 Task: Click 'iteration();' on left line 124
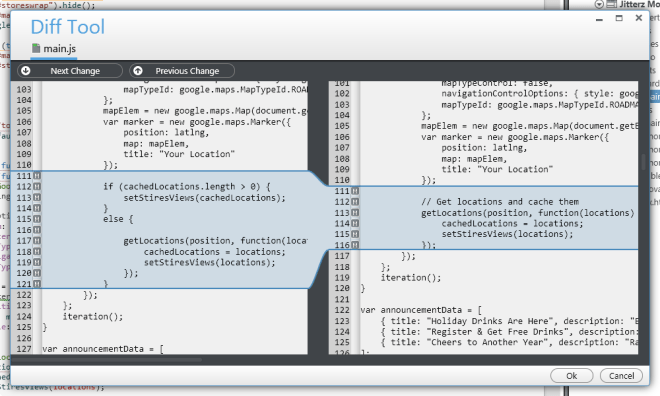pyautogui.click(x=93, y=316)
